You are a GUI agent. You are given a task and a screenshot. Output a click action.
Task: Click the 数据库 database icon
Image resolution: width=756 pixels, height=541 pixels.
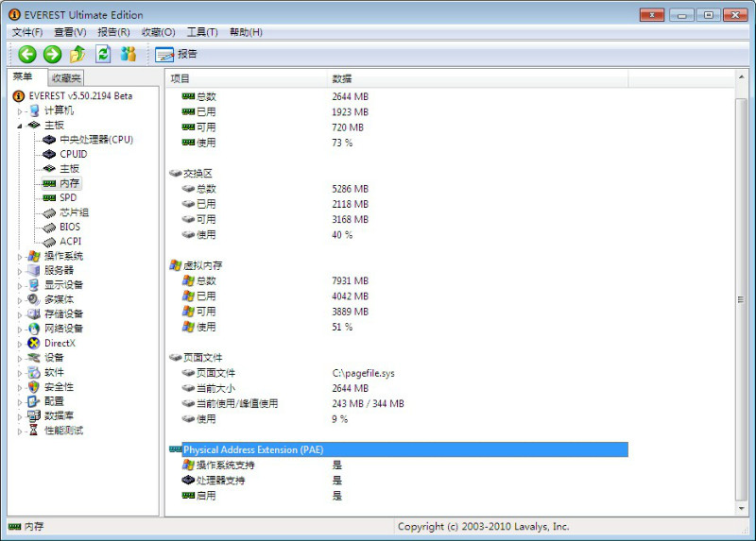click(x=34, y=415)
